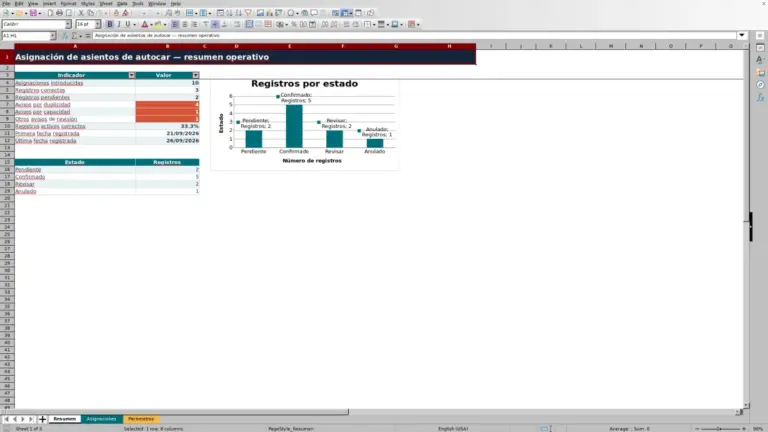Click the Insert Image icon
This screenshot has height=432, width=768.
pyautogui.click(x=260, y=13)
